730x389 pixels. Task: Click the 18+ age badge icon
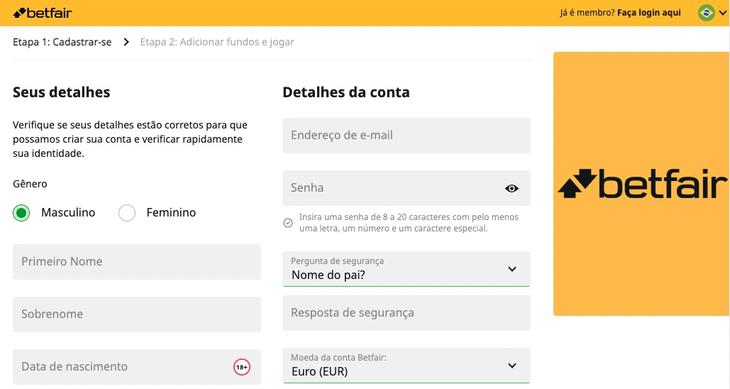click(x=242, y=367)
